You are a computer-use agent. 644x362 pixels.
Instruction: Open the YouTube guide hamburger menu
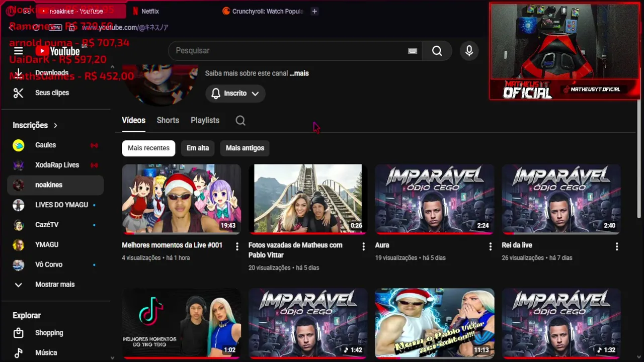[x=19, y=51]
